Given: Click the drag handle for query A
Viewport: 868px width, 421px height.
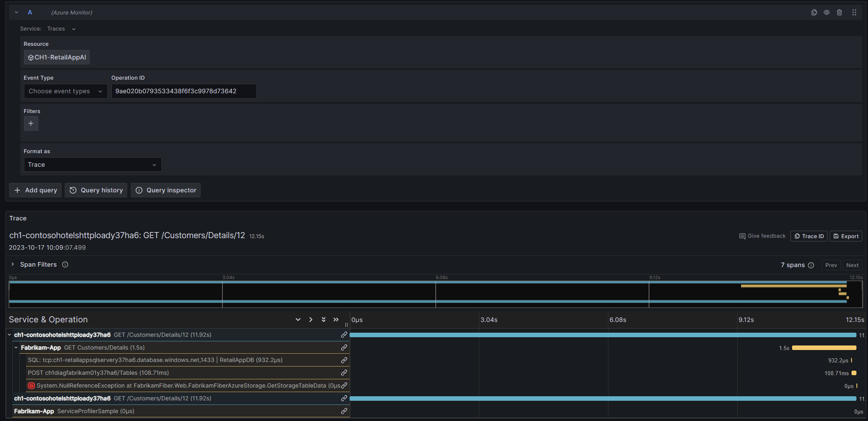Looking at the screenshot, I should click(854, 12).
